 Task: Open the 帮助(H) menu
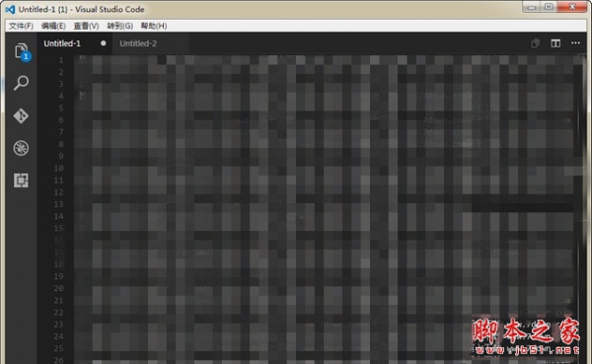point(154,26)
